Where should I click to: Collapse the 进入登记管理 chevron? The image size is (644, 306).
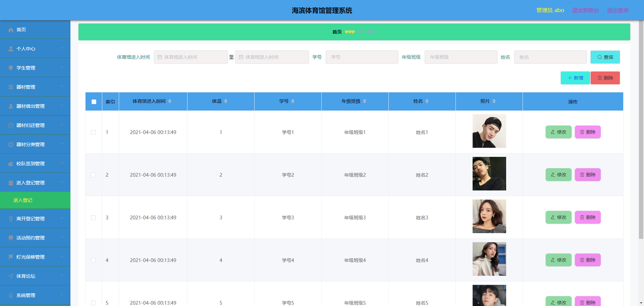point(62,182)
